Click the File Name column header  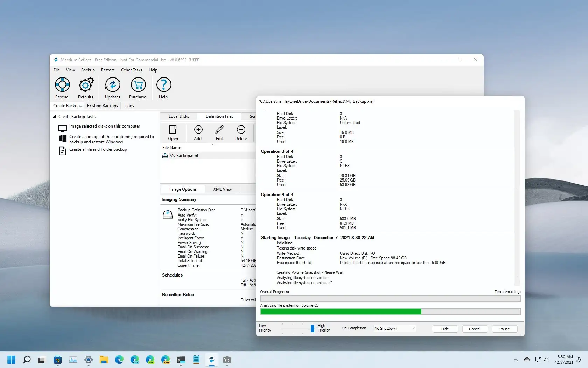coord(171,148)
